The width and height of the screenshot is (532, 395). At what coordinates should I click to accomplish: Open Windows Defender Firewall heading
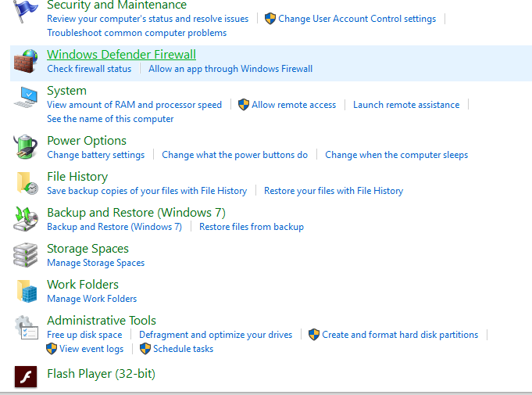point(121,54)
